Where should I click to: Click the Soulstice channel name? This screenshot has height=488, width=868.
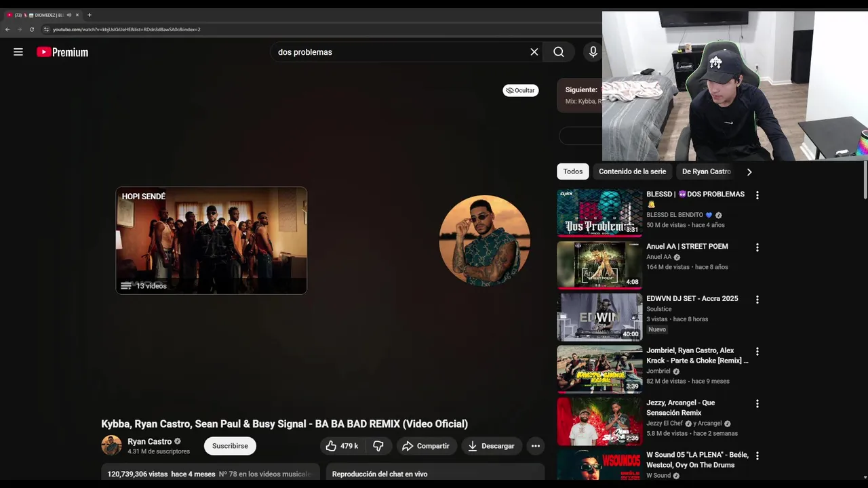pos(659,309)
